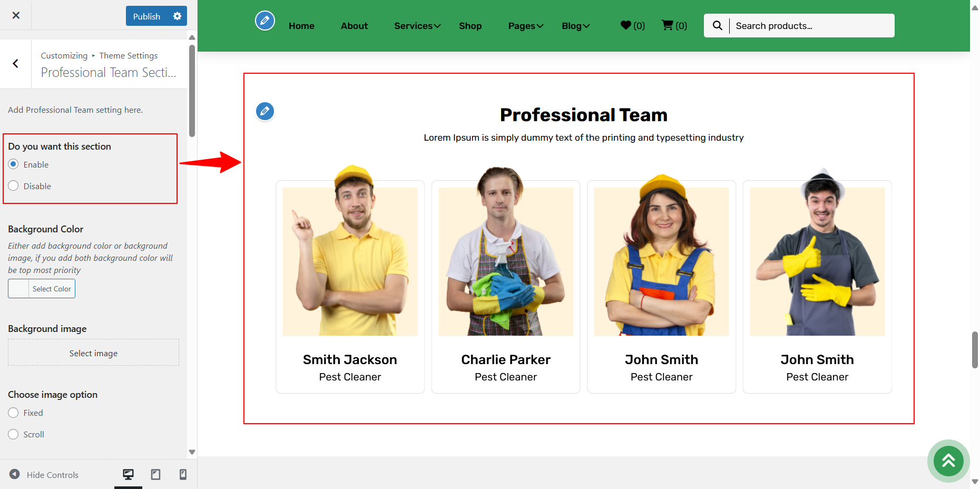
Task: Switch to mobile preview mode
Action: 183,475
